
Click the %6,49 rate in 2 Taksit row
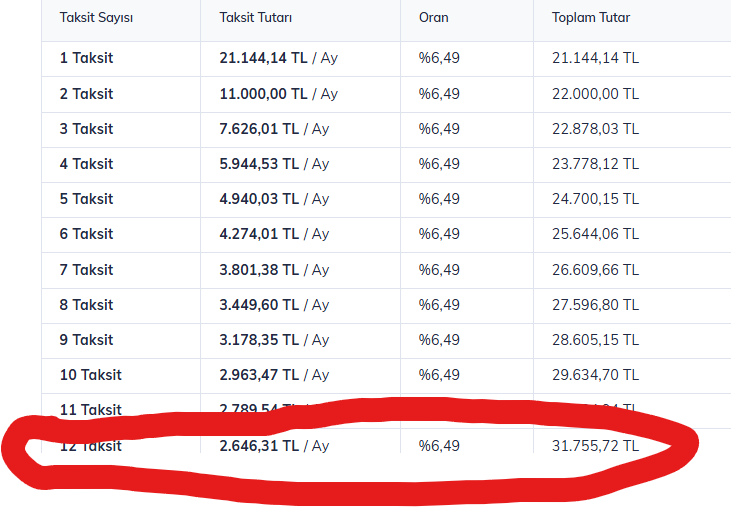pos(439,94)
